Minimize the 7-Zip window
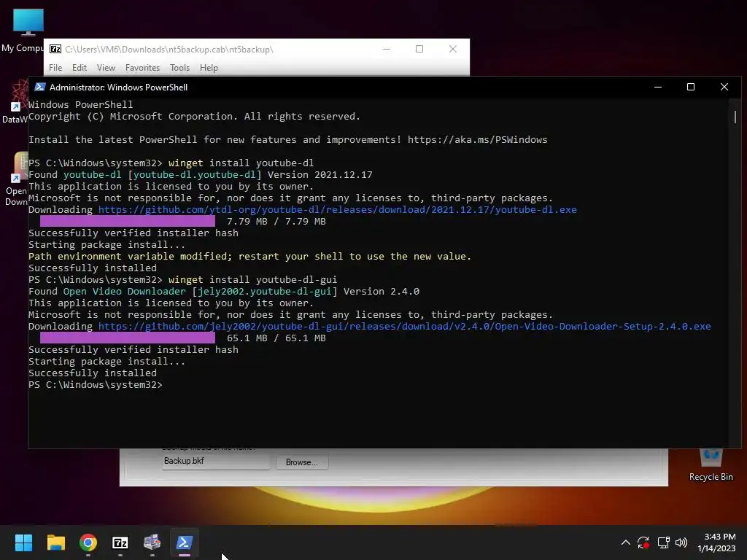This screenshot has width=747, height=560. 387,49
